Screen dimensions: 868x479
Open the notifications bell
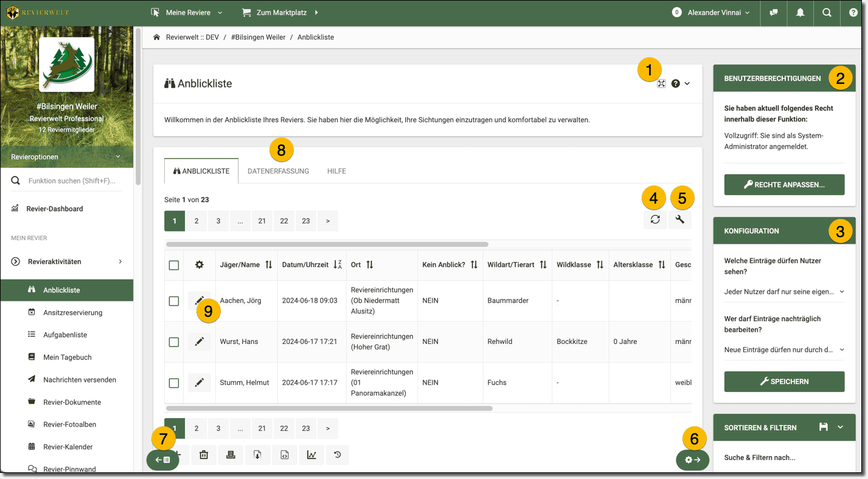(x=800, y=13)
